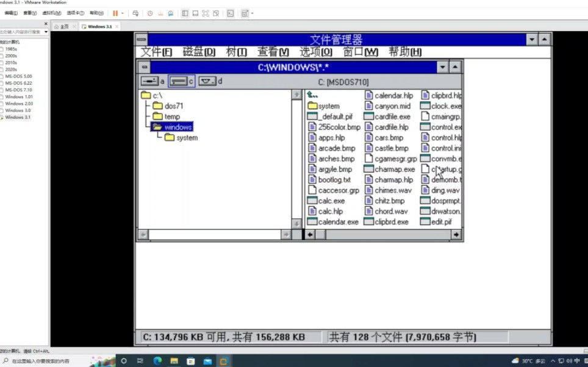Select hard drive c icon
Image resolution: width=588 pixels, height=367 pixels.
pyautogui.click(x=179, y=81)
